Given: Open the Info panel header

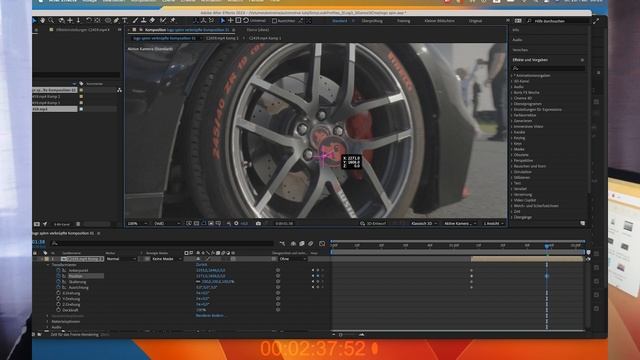Looking at the screenshot, I should pos(516,30).
